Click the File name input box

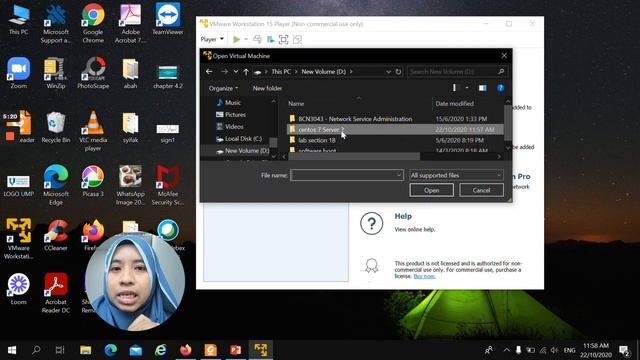[x=347, y=176]
